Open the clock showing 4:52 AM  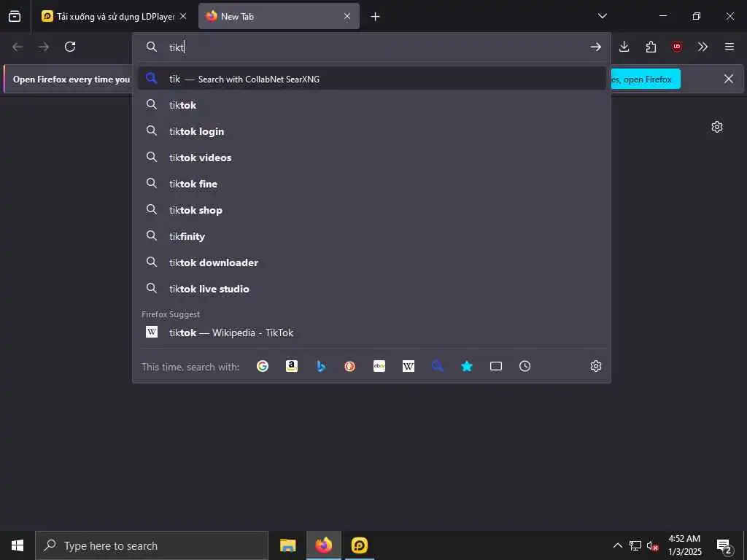[x=684, y=545]
